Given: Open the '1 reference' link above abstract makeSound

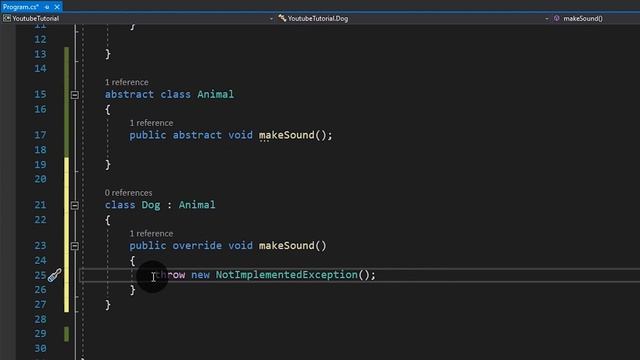Looking at the screenshot, I should tap(151, 123).
